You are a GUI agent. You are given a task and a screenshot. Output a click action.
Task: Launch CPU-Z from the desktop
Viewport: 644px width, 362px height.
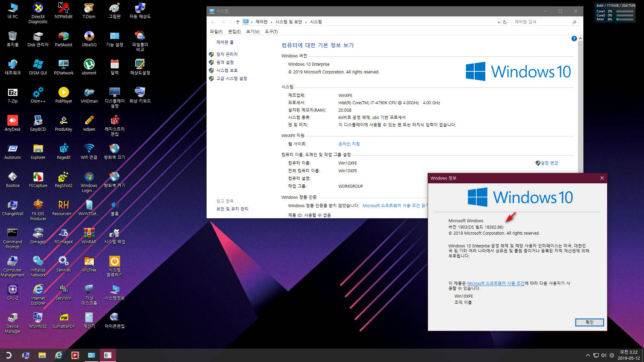(12, 292)
